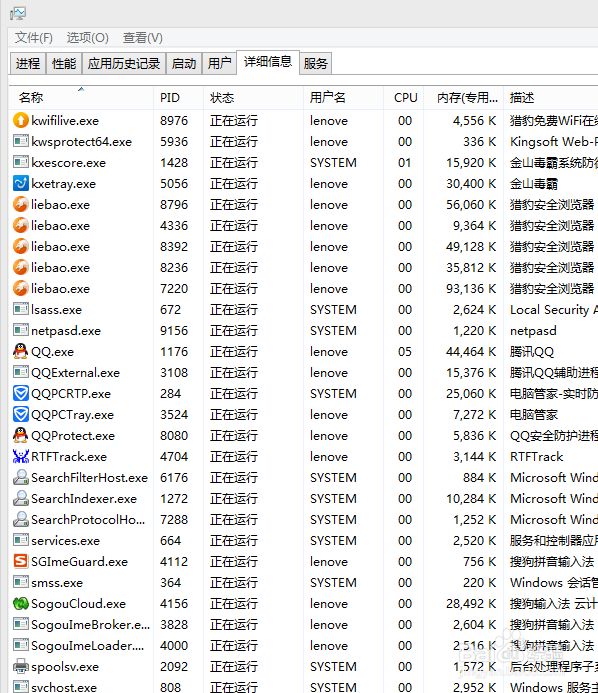Sort by the CPU column header

tap(404, 98)
